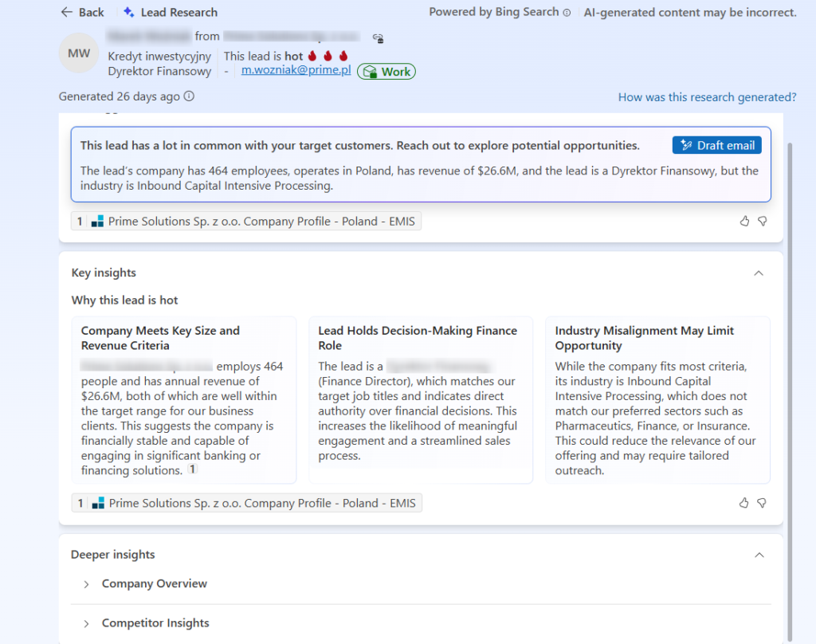
Task: Expand the Competitor Insights item
Action: [x=86, y=623]
